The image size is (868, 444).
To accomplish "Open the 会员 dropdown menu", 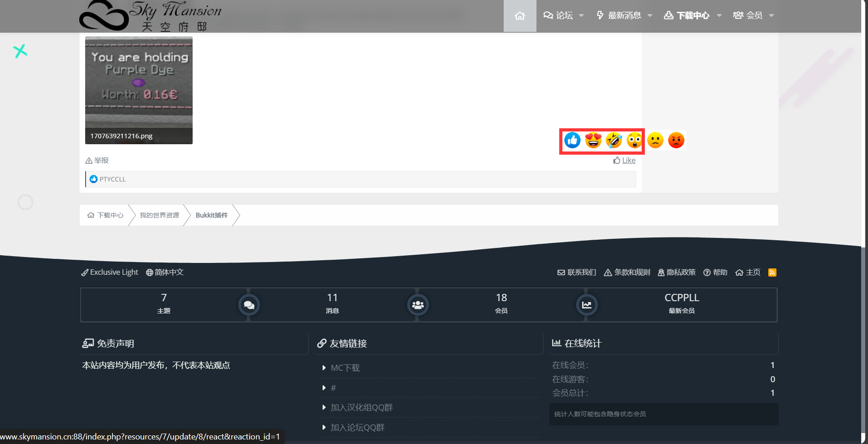I will [754, 15].
